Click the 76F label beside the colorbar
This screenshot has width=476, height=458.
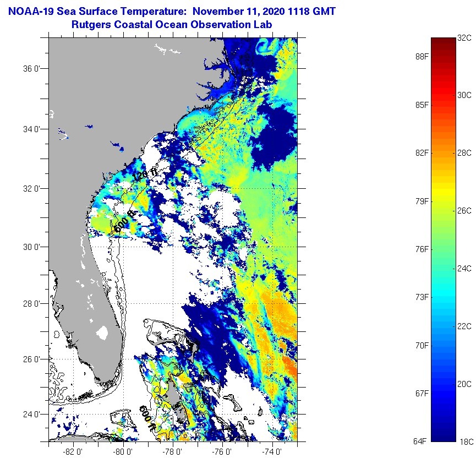pyautogui.click(x=422, y=249)
